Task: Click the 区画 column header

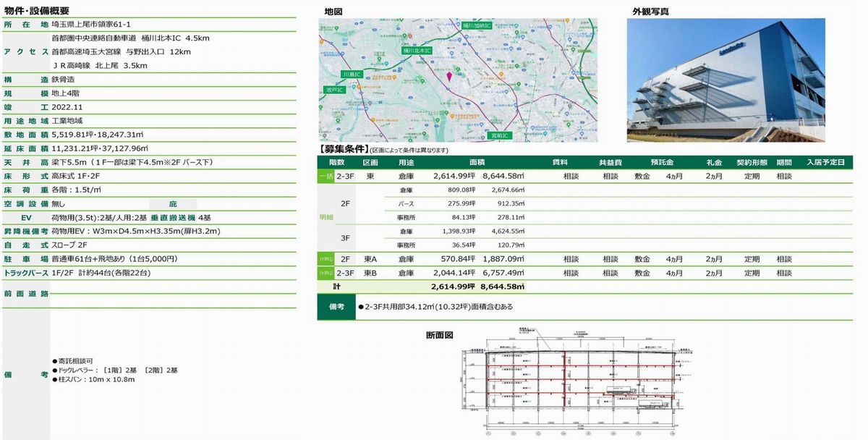Action: (370, 163)
